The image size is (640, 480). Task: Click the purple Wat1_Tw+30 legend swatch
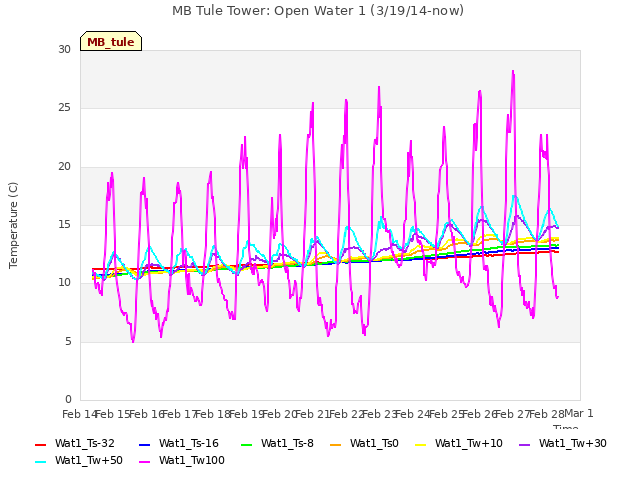[524, 444]
